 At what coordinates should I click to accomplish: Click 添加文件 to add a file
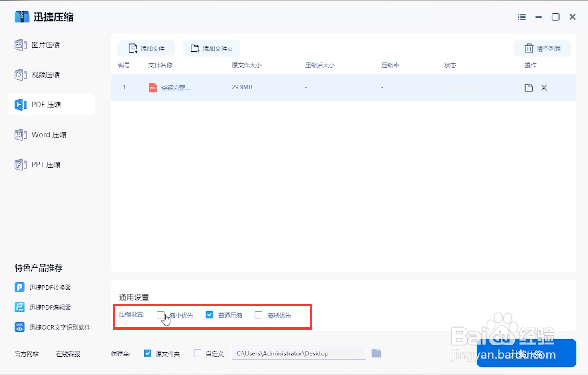click(146, 48)
